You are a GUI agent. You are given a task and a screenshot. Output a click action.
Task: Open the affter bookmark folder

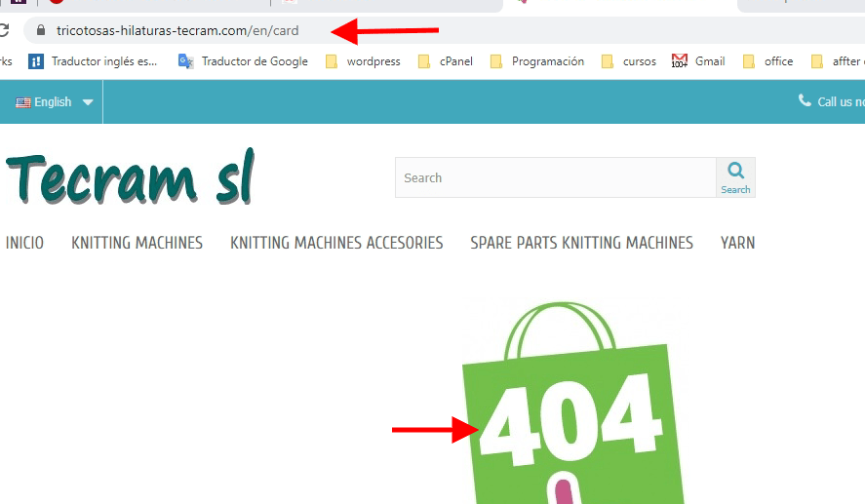837,61
